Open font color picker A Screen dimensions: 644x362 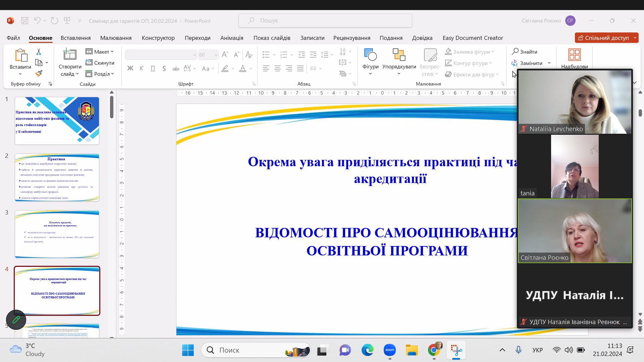pos(243,68)
